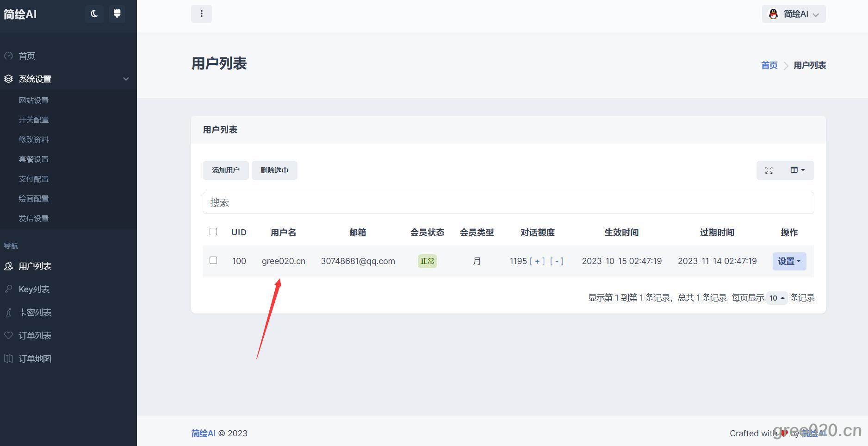Open 支付配置 menu item
This screenshot has width=868, height=446.
coord(33,179)
